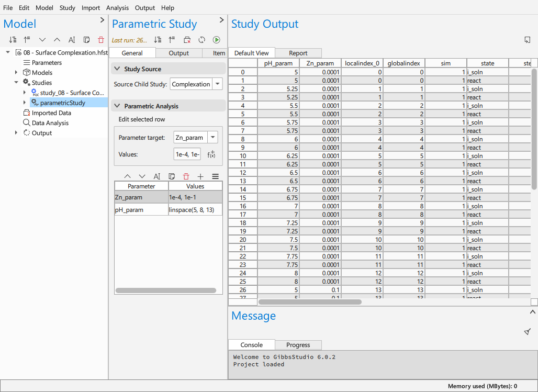The width and height of the screenshot is (538, 392).
Task: Open parameter table hamburger menu
Action: tap(216, 176)
